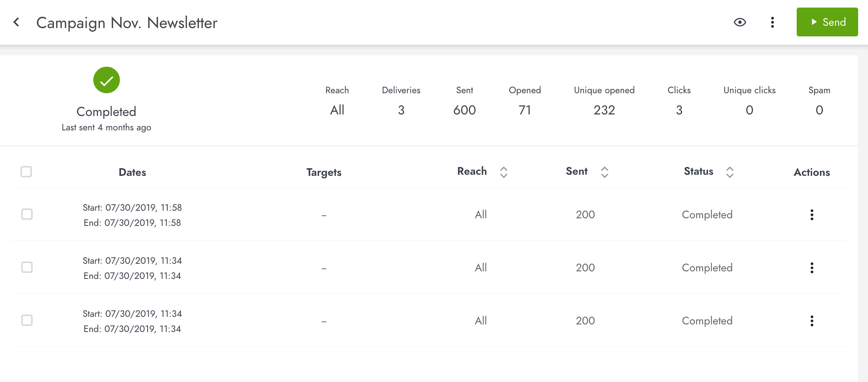Sort table by Reach column arrows

pos(503,172)
